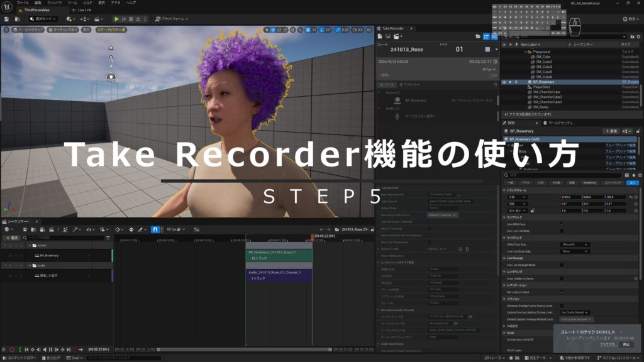644x362 pixels.
Task: Click the Sequencer record red circle button
Action: point(11,349)
